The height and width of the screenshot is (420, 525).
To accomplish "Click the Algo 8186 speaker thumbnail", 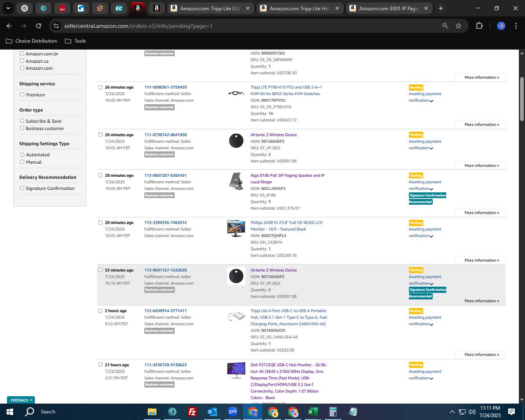I will click(236, 181).
